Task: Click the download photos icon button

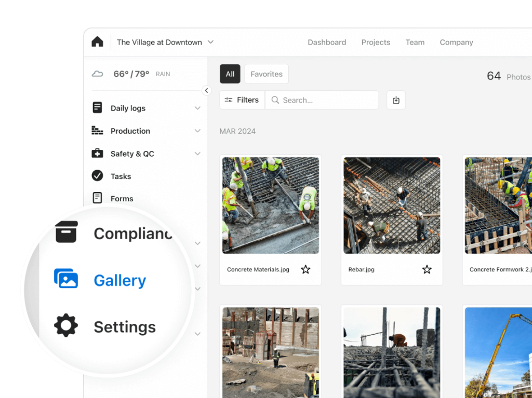Action: [396, 100]
